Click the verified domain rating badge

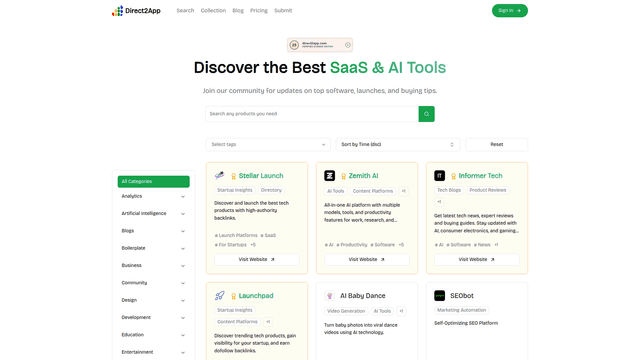tap(320, 45)
